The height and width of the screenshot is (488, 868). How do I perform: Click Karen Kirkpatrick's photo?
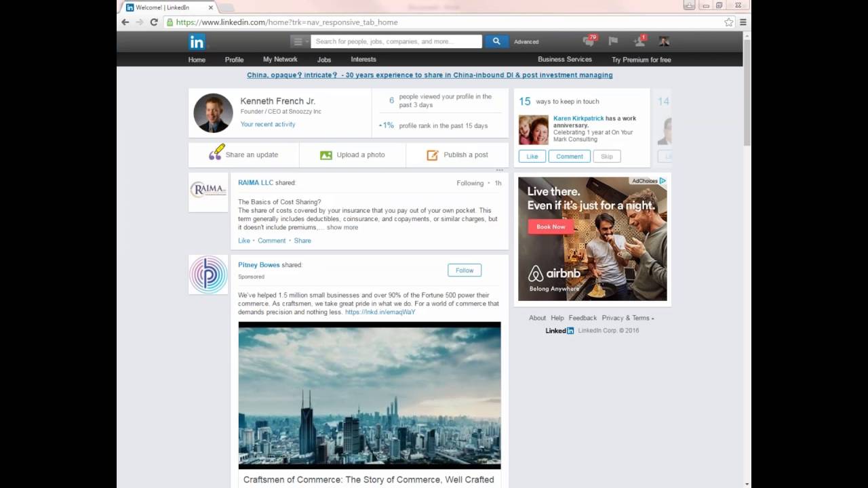click(x=534, y=129)
